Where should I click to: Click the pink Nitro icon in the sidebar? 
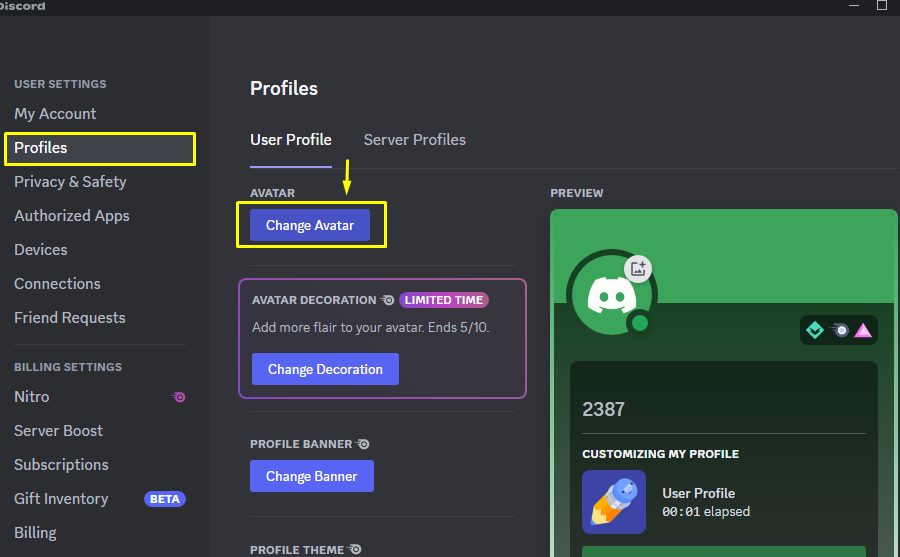(179, 397)
